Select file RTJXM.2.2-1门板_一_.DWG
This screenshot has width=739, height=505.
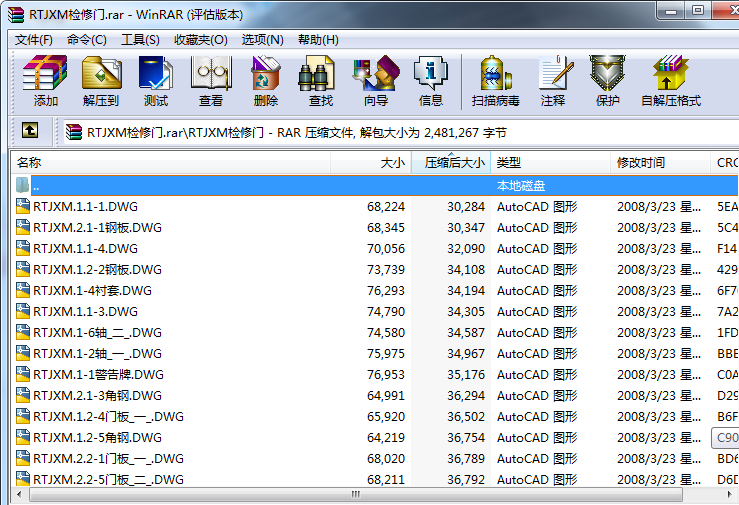point(108,459)
